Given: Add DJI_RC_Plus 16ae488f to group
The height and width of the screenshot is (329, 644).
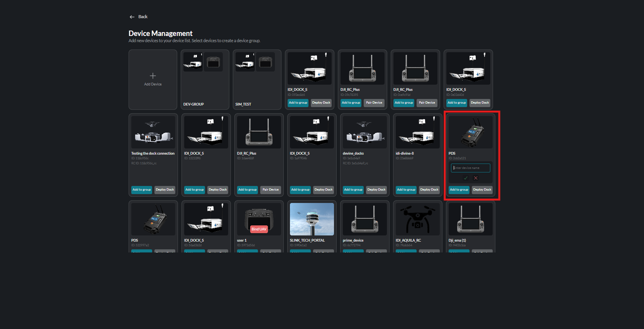Looking at the screenshot, I should 247,190.
